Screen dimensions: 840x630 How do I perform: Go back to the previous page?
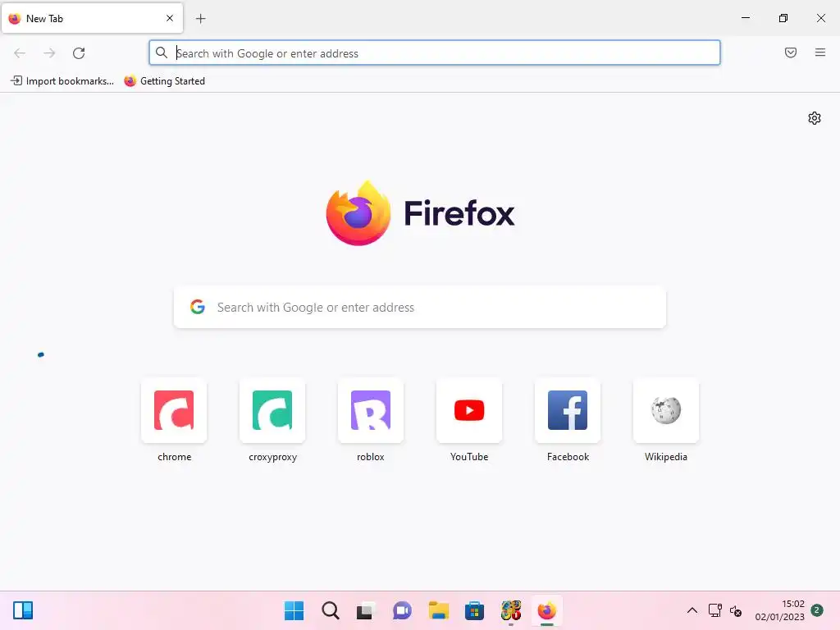click(20, 53)
